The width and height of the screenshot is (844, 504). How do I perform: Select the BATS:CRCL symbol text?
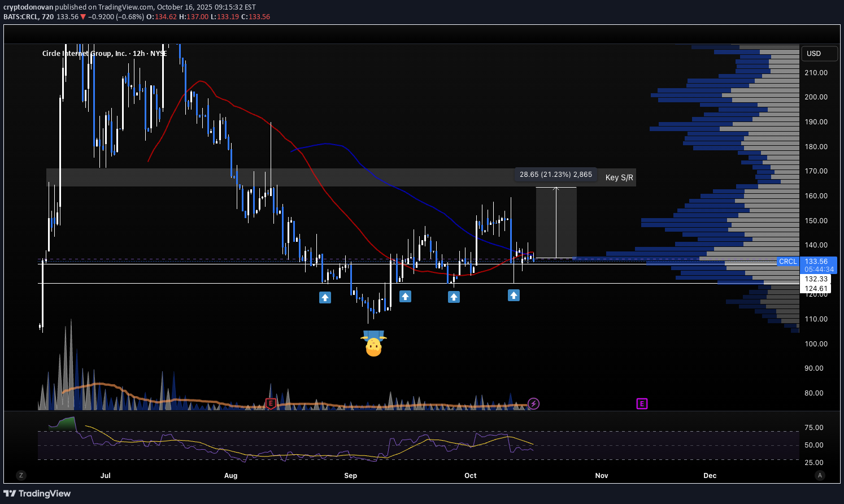(21, 17)
